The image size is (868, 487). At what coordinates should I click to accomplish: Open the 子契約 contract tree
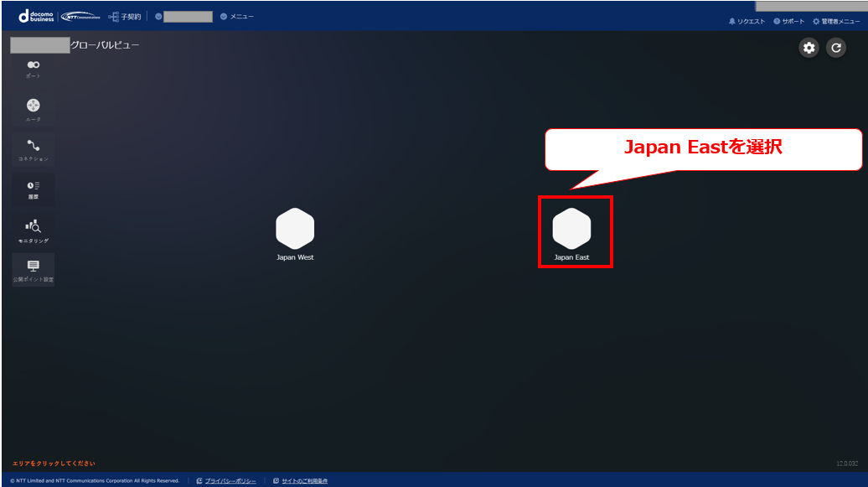pos(125,17)
